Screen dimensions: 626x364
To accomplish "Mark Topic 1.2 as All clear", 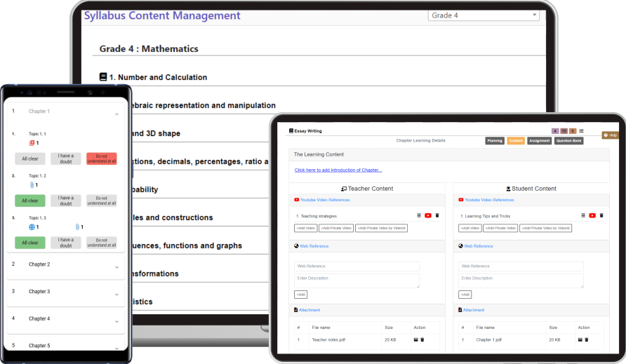I will tap(30, 201).
